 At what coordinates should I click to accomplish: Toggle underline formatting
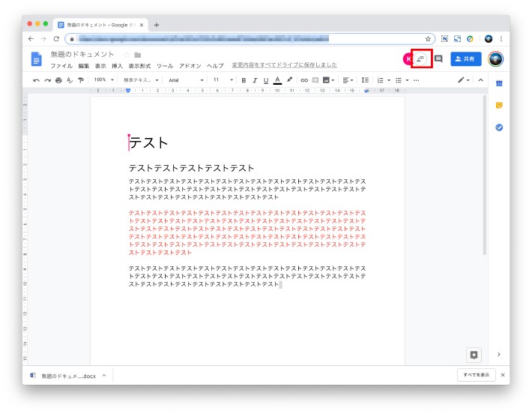[x=266, y=80]
